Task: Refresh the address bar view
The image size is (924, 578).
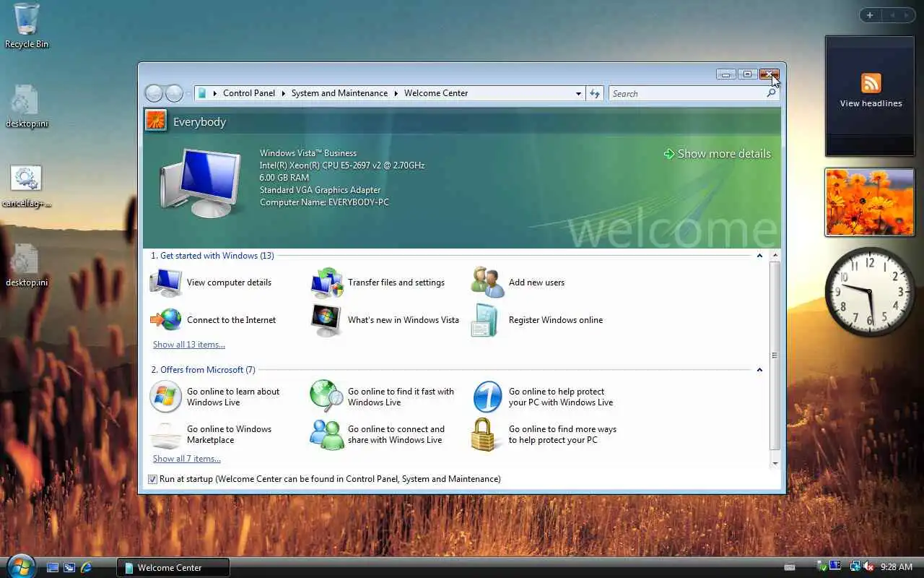Action: click(x=595, y=93)
